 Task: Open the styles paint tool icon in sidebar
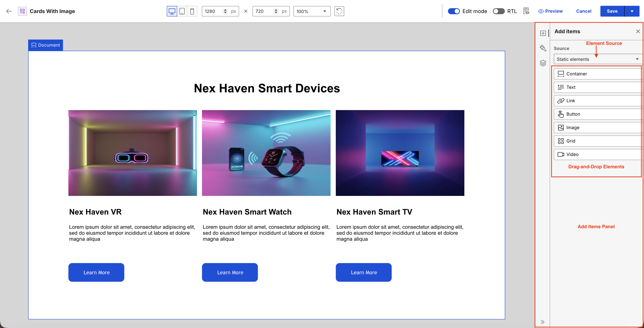click(543, 48)
